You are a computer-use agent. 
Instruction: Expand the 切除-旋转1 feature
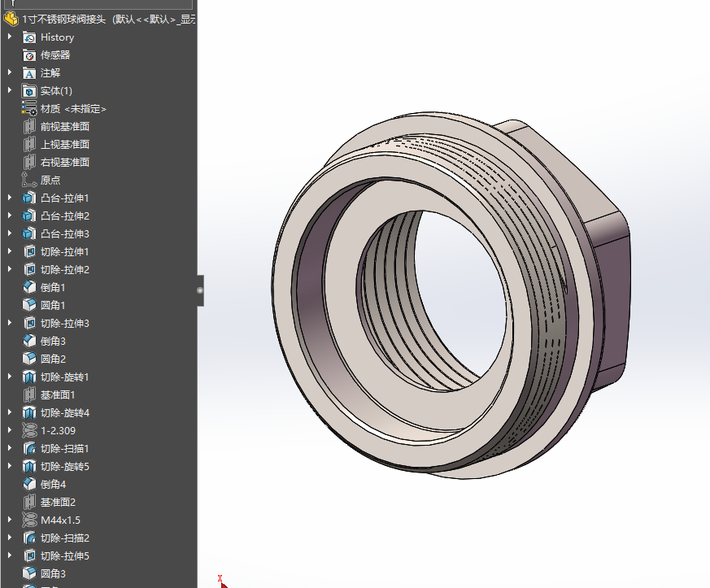(10, 377)
